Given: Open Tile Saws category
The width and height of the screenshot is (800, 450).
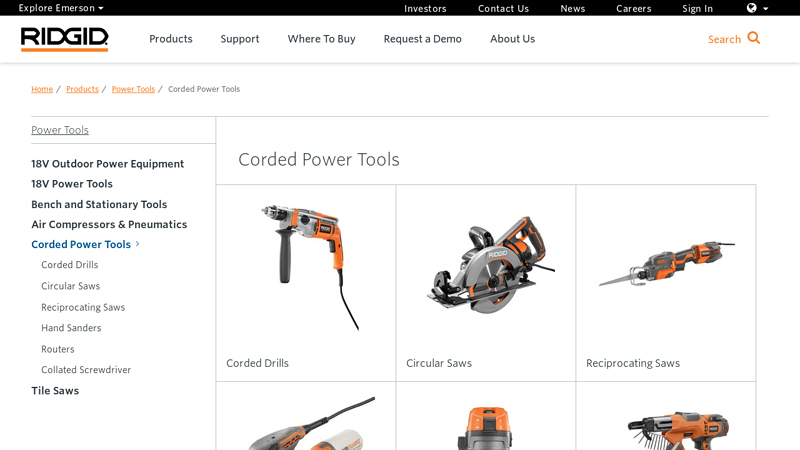Looking at the screenshot, I should click(x=55, y=391).
